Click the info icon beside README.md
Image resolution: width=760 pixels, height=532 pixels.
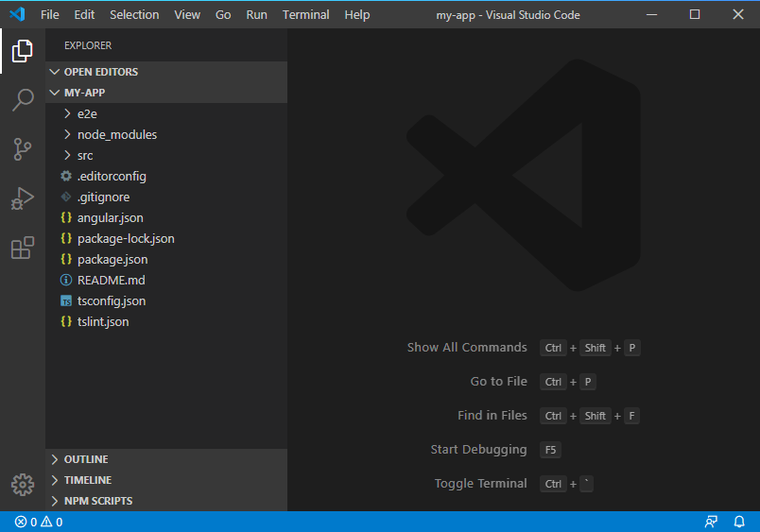(x=66, y=280)
